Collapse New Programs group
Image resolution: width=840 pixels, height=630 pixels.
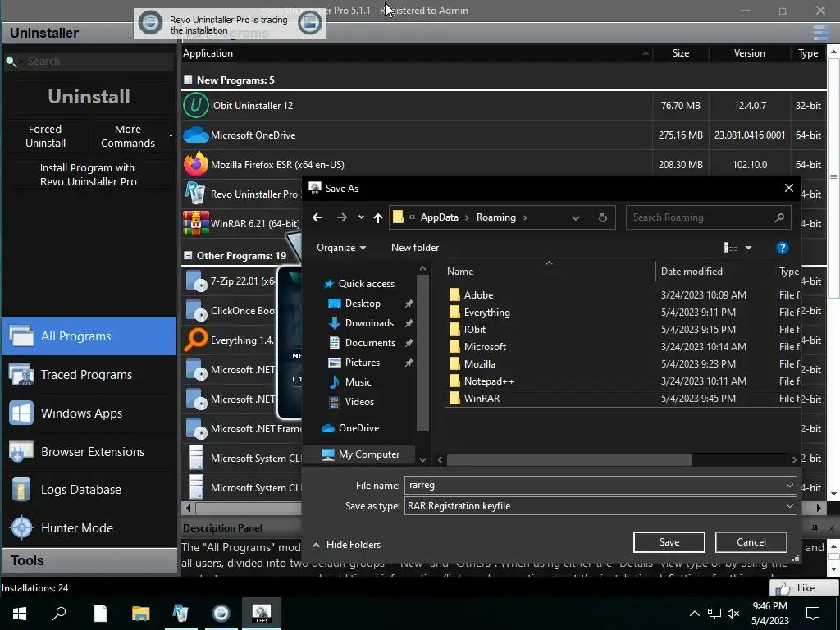(x=188, y=80)
